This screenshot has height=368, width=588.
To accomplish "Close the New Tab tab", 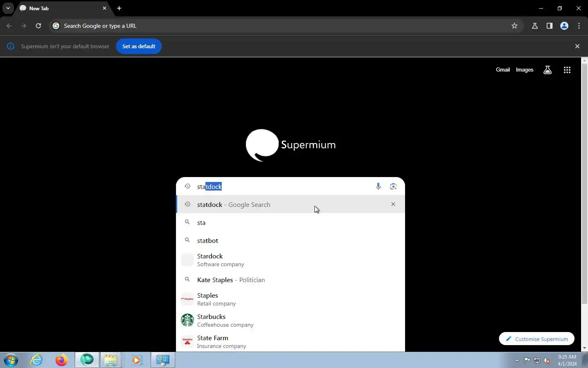I will (105, 8).
